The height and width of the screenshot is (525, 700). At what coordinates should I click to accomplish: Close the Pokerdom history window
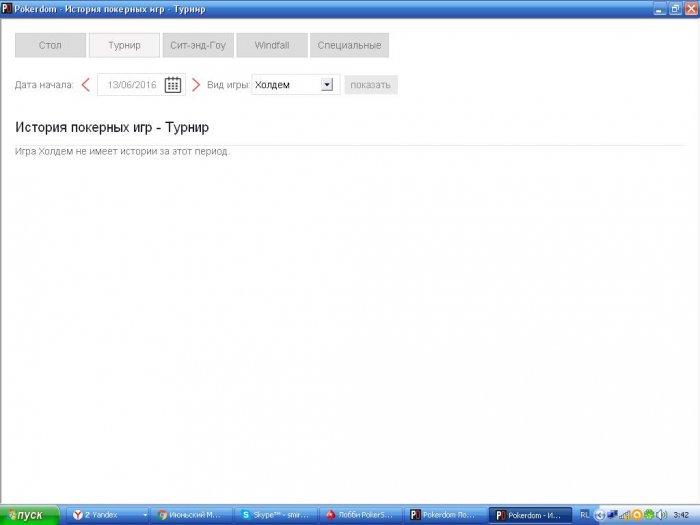click(691, 8)
